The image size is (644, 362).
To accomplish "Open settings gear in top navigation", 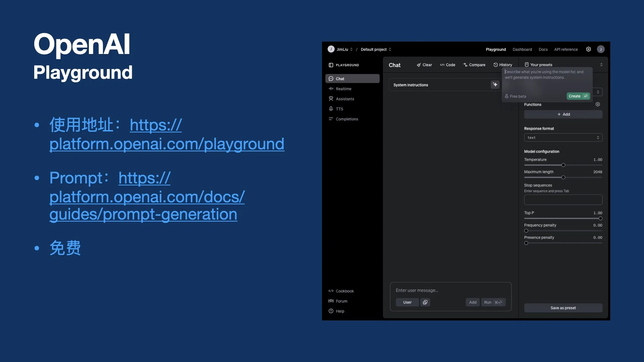I will tap(588, 49).
